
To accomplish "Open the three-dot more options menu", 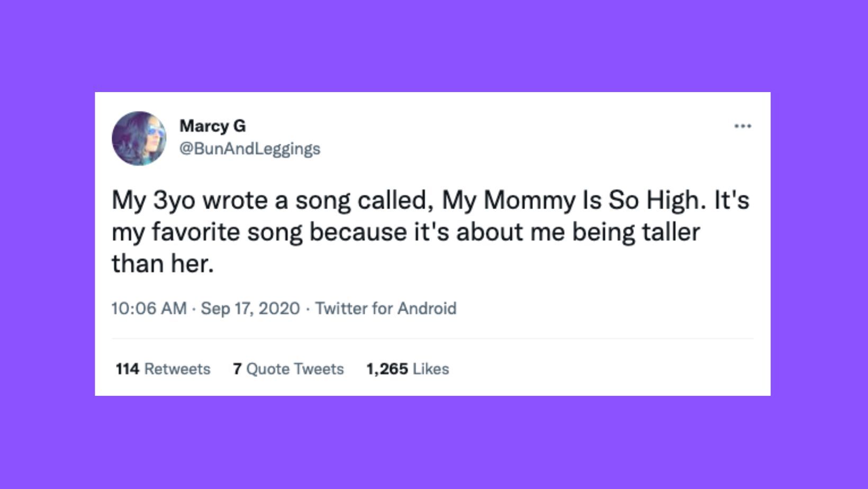I will point(743,126).
